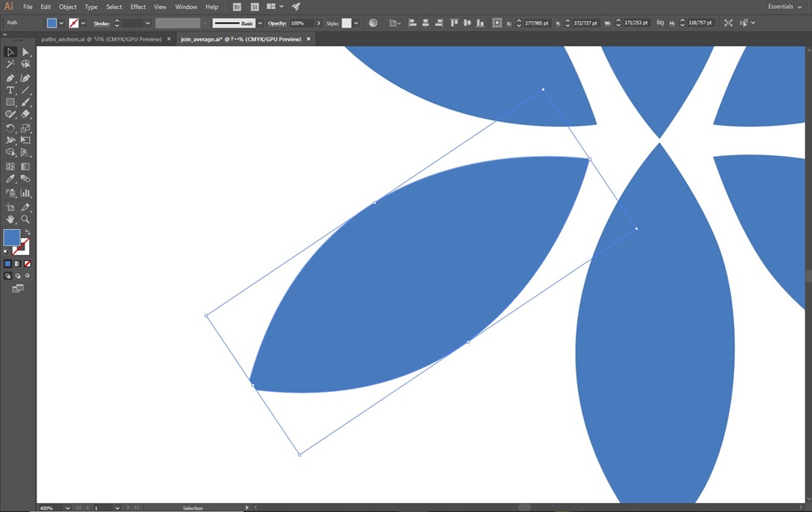Viewport: 812px width, 512px height.
Task: Set paint mode to Gradient
Action: 18,264
